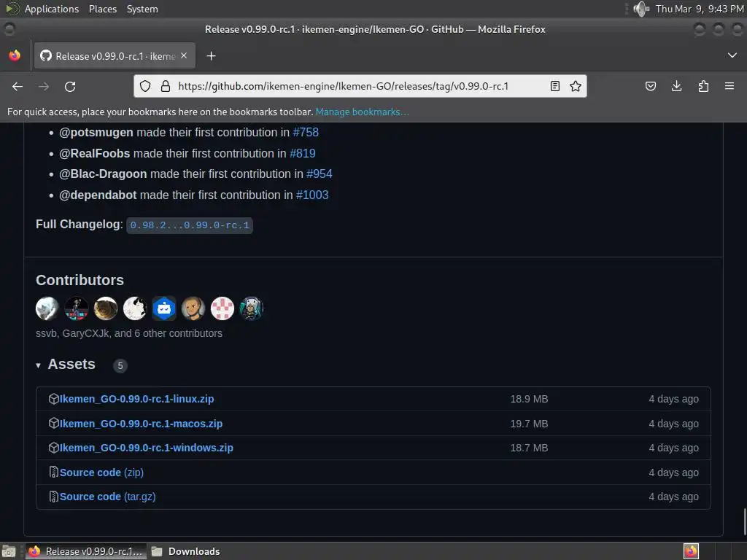Open the 0.98.2...0.99.0-rc.1 changelog link

[190, 225]
